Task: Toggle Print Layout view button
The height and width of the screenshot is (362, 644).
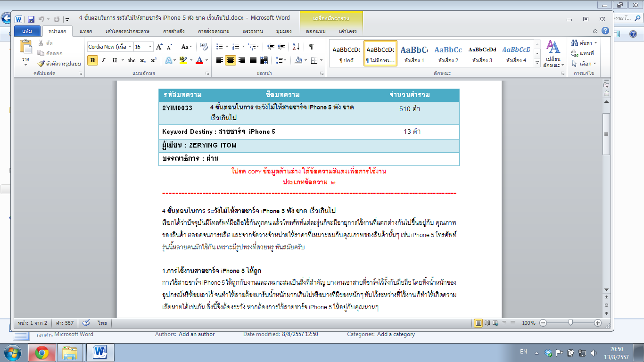Action: click(x=479, y=323)
